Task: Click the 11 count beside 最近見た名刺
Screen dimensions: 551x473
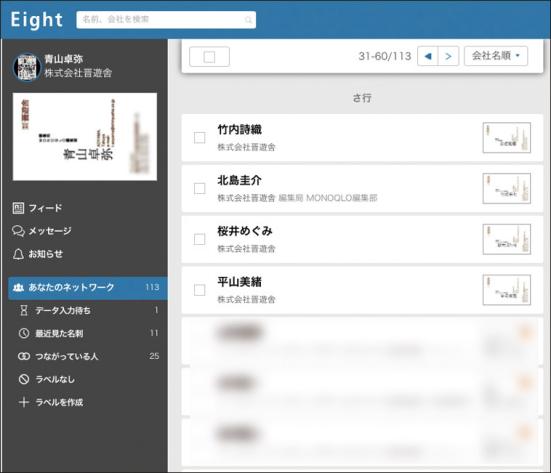Action: 154,333
